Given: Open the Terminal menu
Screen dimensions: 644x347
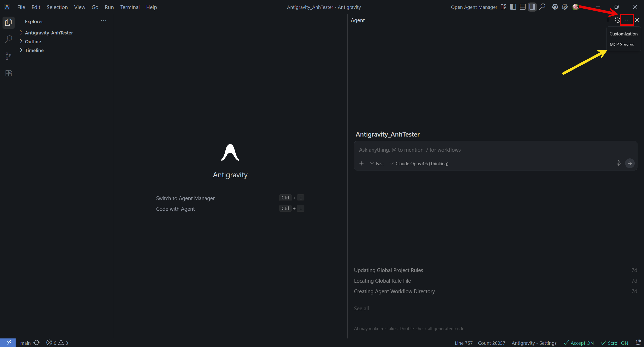Looking at the screenshot, I should 130,7.
